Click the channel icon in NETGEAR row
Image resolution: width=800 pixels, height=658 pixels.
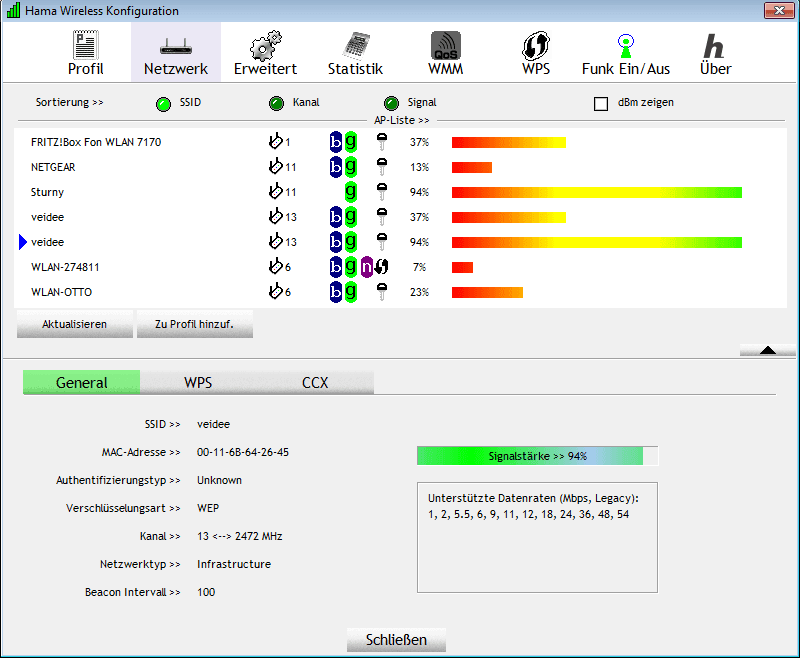click(x=276, y=166)
